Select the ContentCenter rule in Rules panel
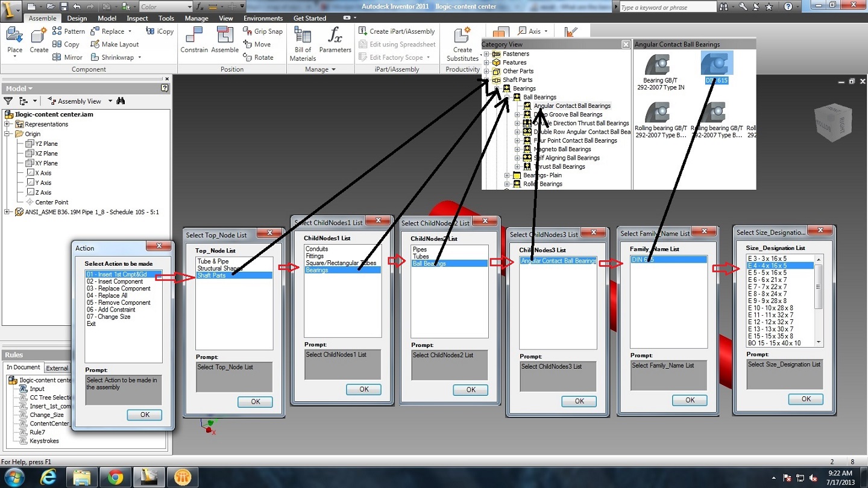 point(50,424)
